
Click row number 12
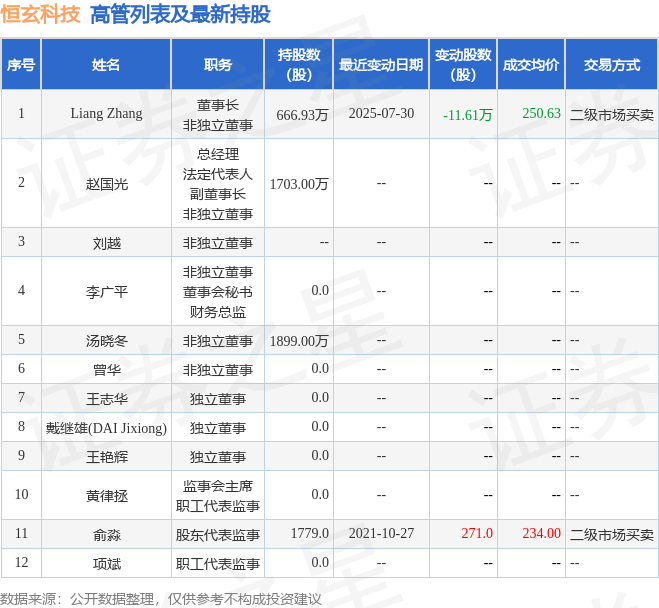[21, 562]
